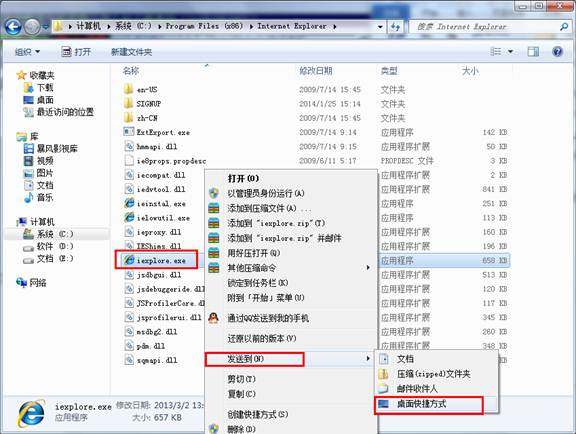This screenshot has width=576, height=434.
Task: Select 以管理员身份运行 from the context menu
Action: pyautogui.click(x=266, y=193)
